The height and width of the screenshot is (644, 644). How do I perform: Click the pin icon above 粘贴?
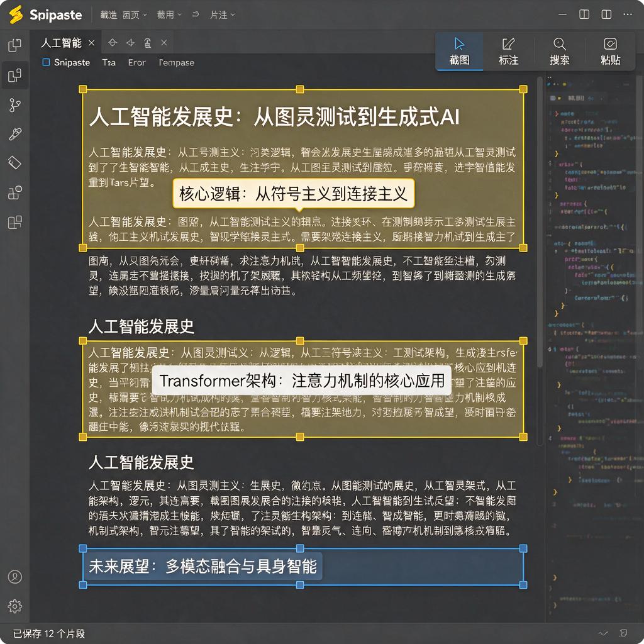(610, 43)
